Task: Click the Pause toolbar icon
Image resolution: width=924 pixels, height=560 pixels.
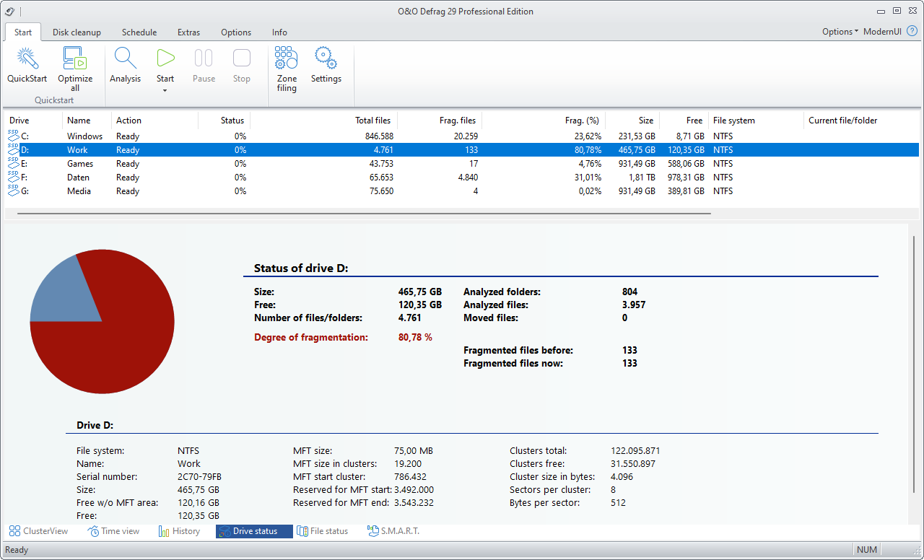Action: pos(204,58)
